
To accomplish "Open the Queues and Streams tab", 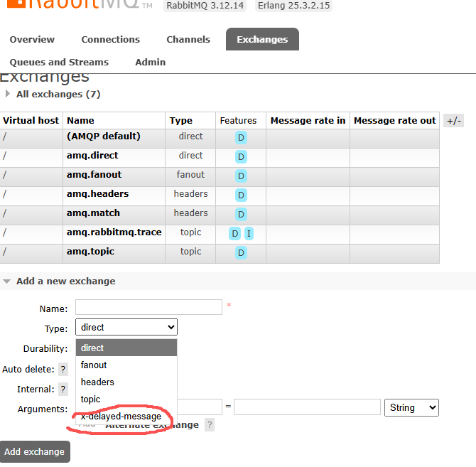I will point(59,63).
